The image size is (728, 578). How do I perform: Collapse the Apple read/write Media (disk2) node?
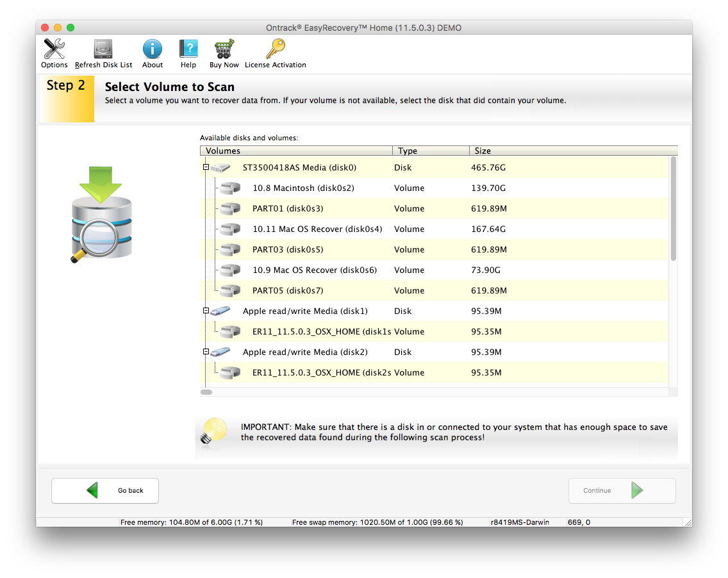[206, 351]
